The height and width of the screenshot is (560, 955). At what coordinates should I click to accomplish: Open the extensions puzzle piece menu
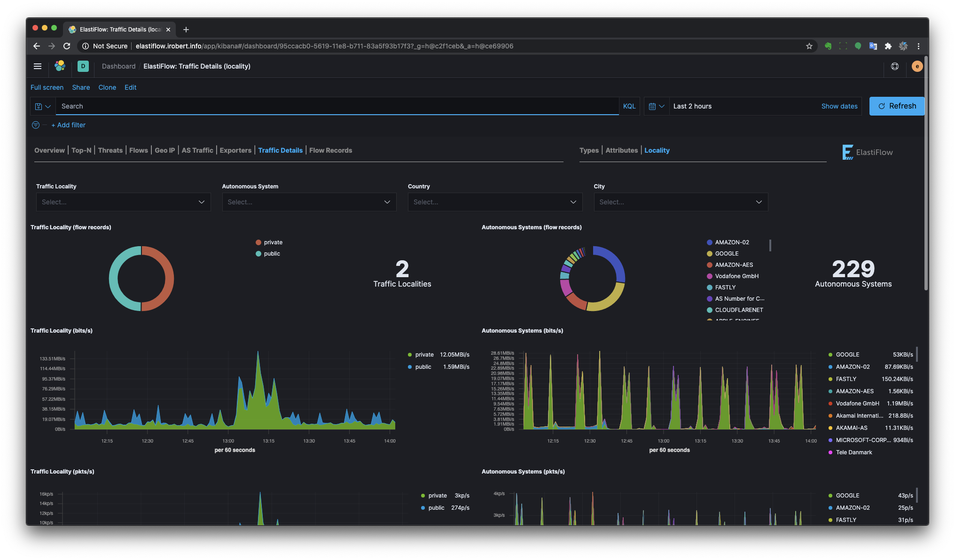[888, 46]
